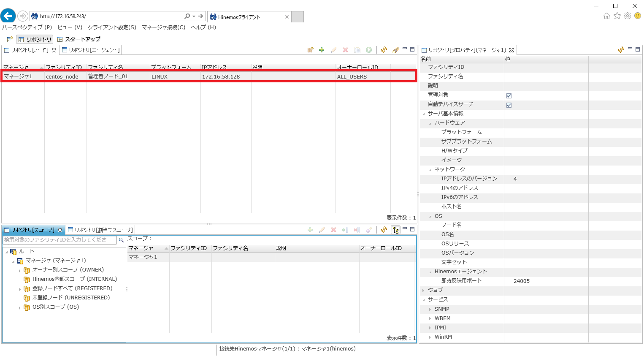Minimize the node view panel
Screen dimensions: 644x356
coord(405,49)
